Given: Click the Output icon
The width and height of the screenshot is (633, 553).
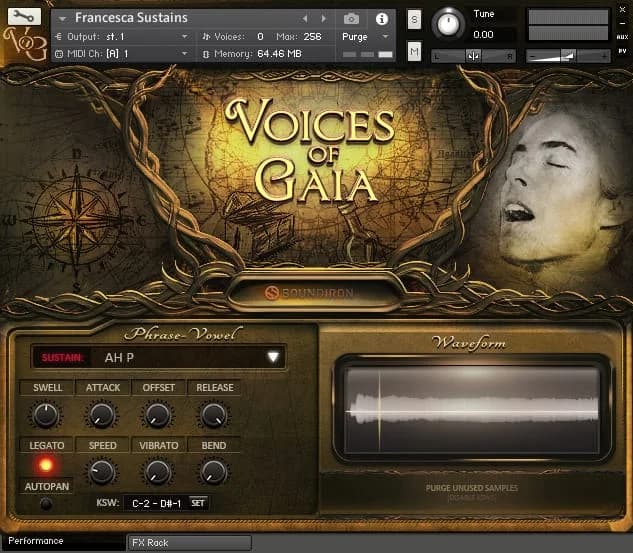Looking at the screenshot, I should 59,37.
